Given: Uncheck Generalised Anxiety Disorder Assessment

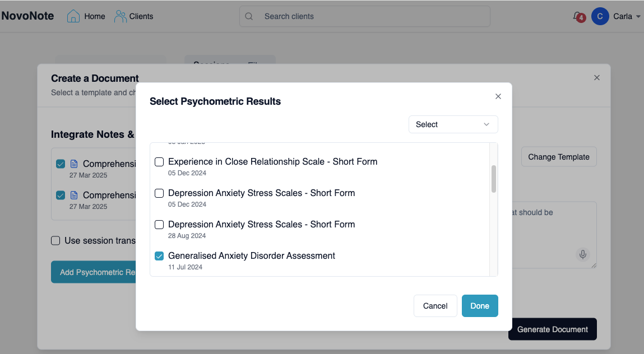Looking at the screenshot, I should click(x=159, y=256).
